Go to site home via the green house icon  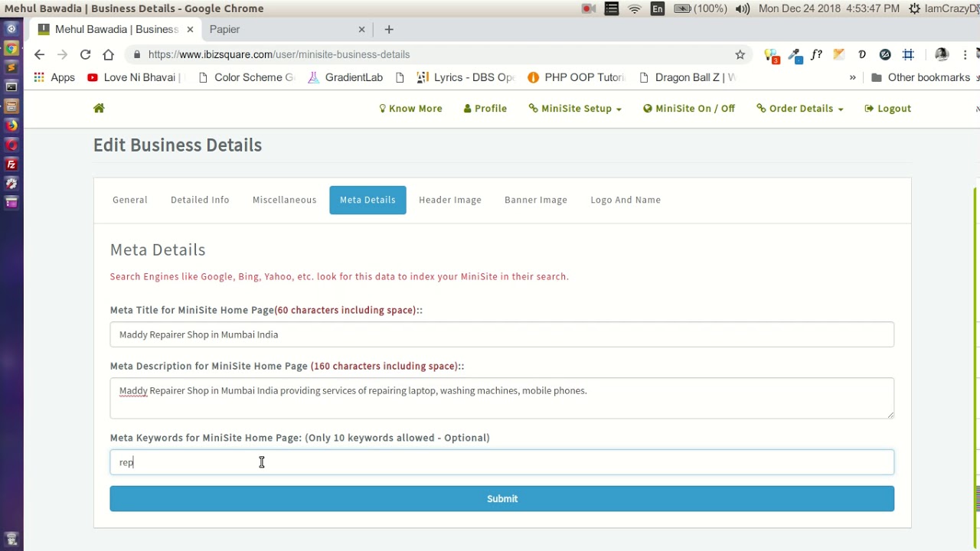coord(99,108)
